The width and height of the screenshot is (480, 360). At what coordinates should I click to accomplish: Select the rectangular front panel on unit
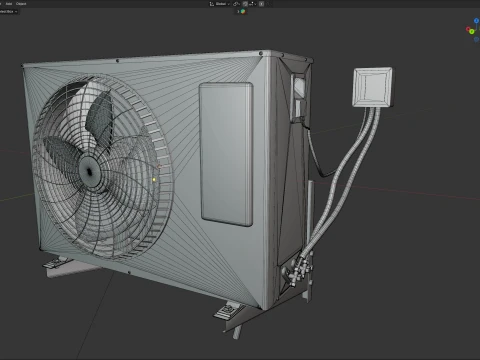click(226, 154)
